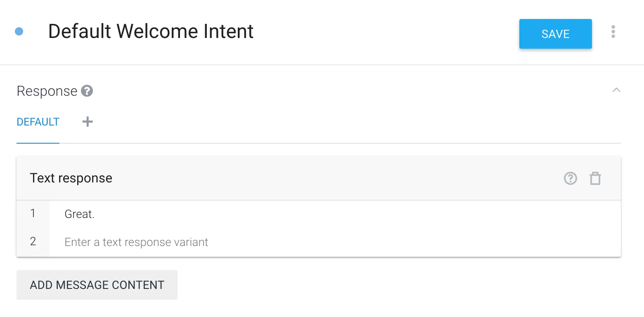Image resolution: width=644 pixels, height=317 pixels.
Task: Click the row number 2 cell
Action: pyautogui.click(x=33, y=241)
